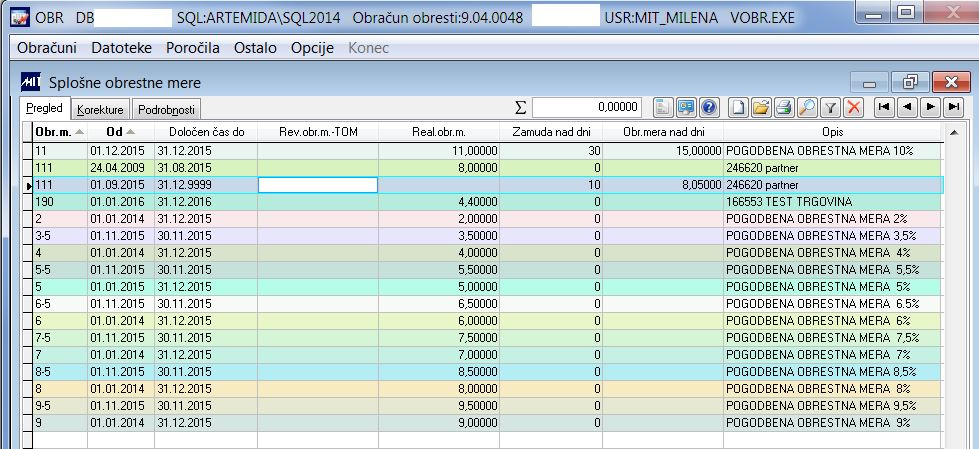Jump to first record navigation arrow
The image size is (979, 449).
(x=883, y=107)
